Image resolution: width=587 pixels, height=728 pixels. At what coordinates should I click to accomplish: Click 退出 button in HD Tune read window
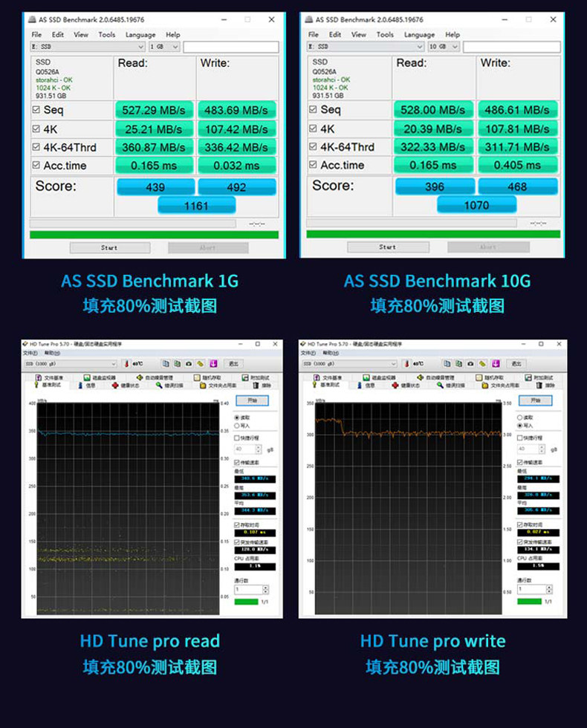pos(233,363)
